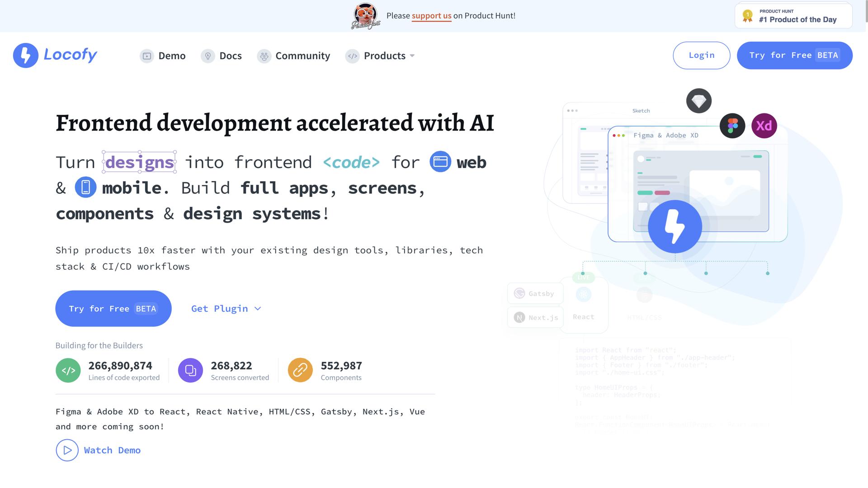Image resolution: width=868 pixels, height=488 pixels.
Task: Click the purple screens converted icon
Action: point(190,371)
